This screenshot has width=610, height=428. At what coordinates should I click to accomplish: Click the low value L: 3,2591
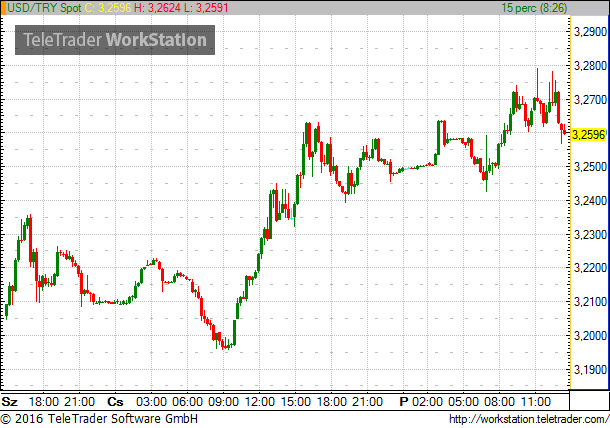pos(206,7)
